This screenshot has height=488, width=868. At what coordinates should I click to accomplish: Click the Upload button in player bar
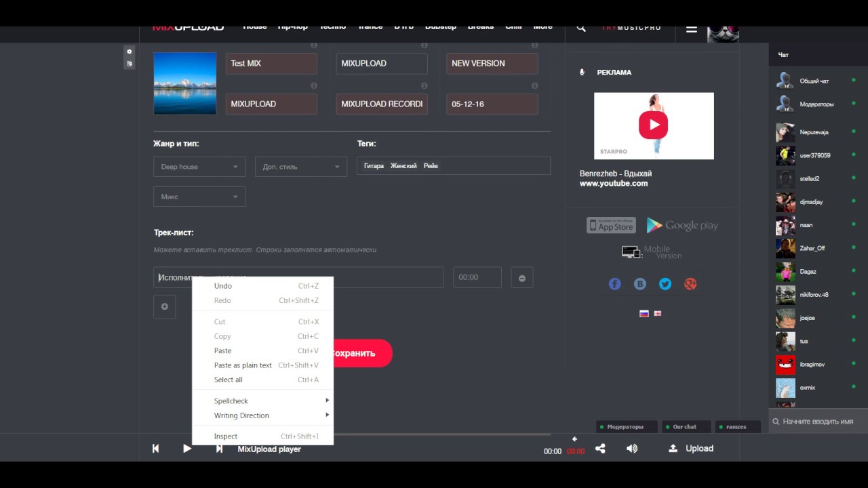point(691,449)
